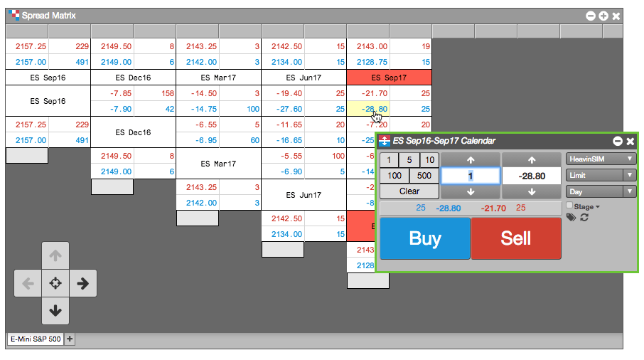The height and width of the screenshot is (360, 644).
Task: Click the 2143.00 ask price in top row
Action: pos(368,46)
